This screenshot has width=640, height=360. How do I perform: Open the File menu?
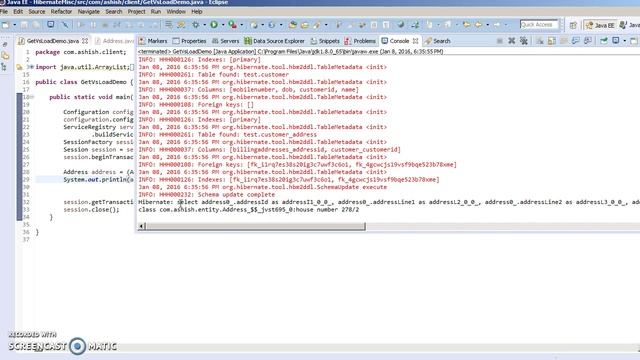[x=4, y=12]
